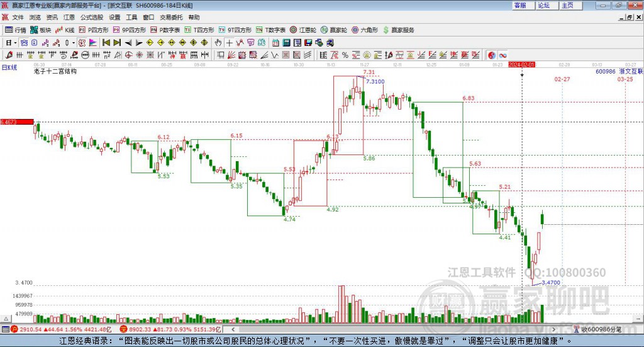Select the hand pan tool

click(x=218, y=43)
